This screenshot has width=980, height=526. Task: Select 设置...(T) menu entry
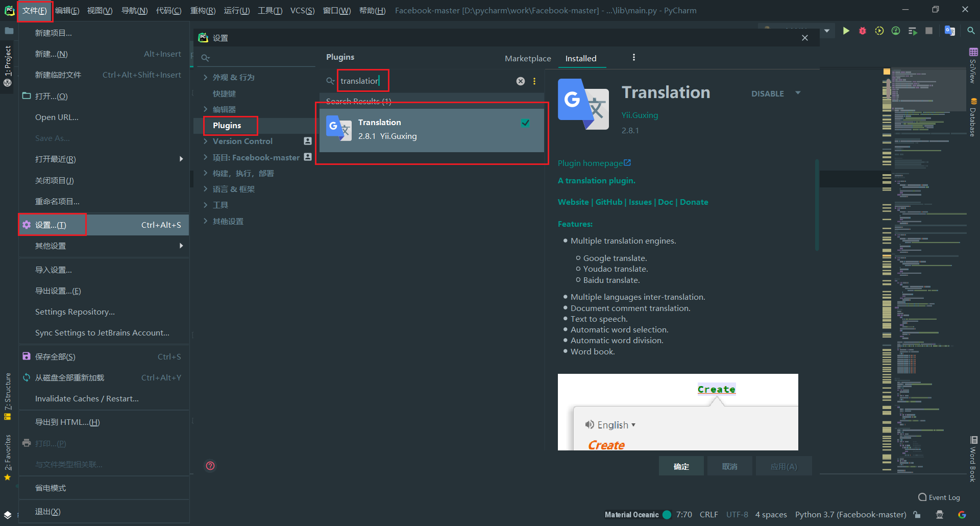pos(104,225)
